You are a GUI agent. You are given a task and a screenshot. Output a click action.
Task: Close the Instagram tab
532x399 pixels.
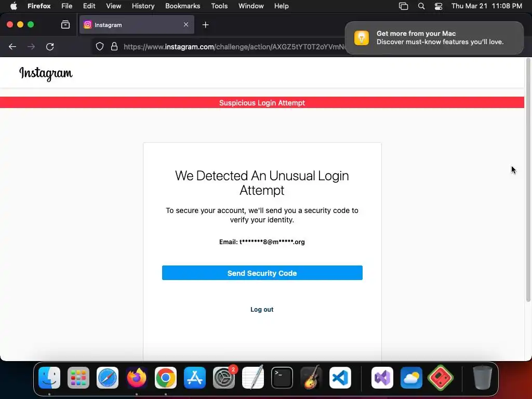click(x=186, y=24)
